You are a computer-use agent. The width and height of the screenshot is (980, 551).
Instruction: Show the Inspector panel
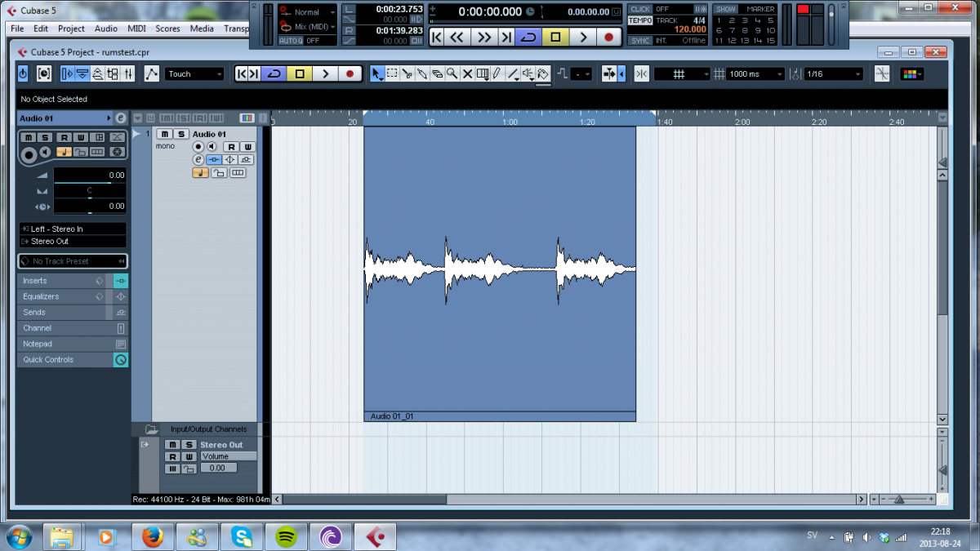(68, 73)
